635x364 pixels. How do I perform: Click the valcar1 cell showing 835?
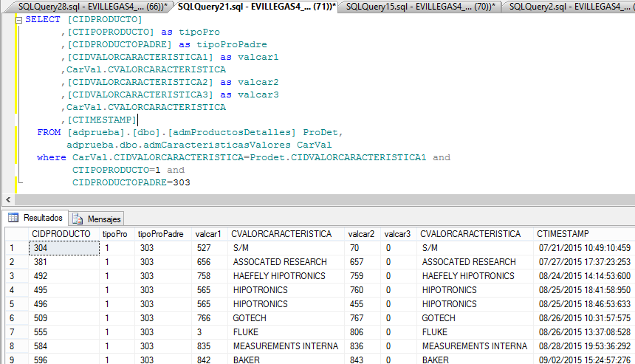pos(210,346)
